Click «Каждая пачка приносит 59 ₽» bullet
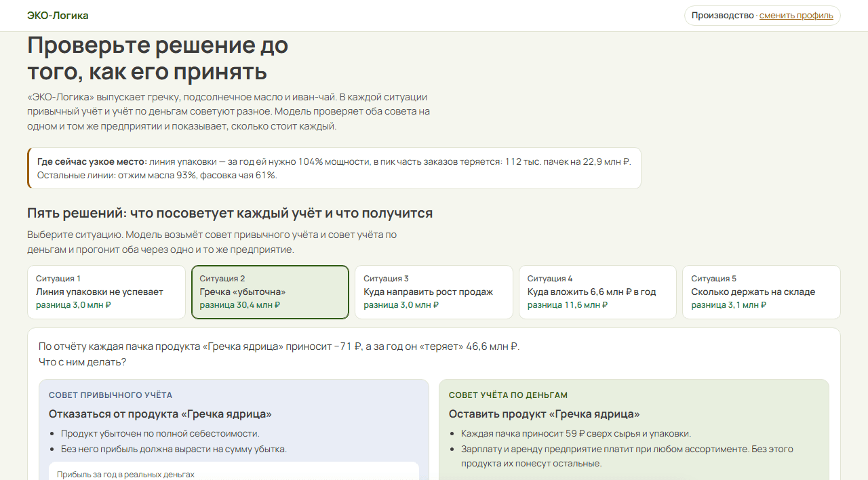Screen dimensions: 868x480 point(576,434)
